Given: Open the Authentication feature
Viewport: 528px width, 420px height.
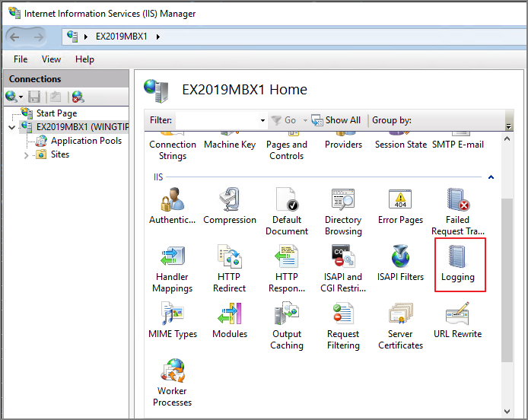Looking at the screenshot, I should [172, 205].
